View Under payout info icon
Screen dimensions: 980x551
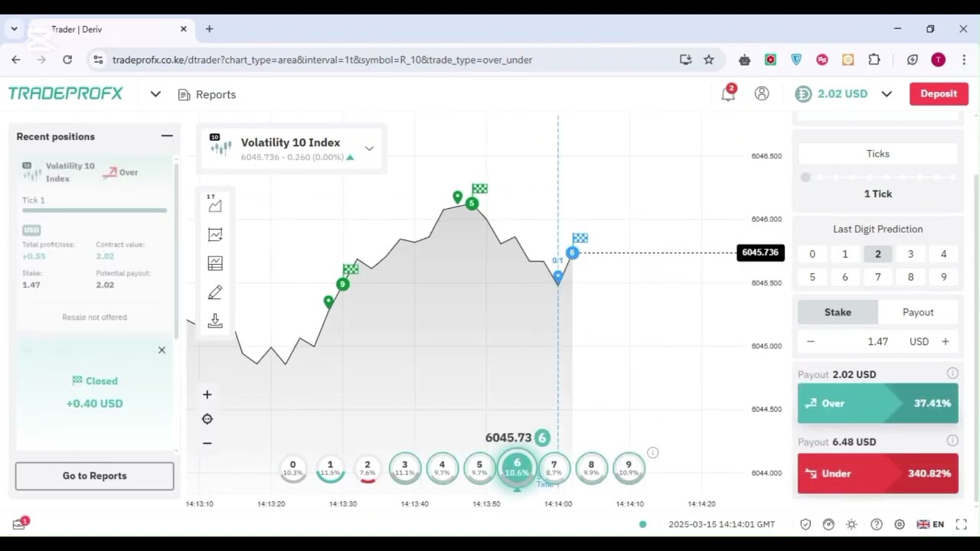click(952, 441)
